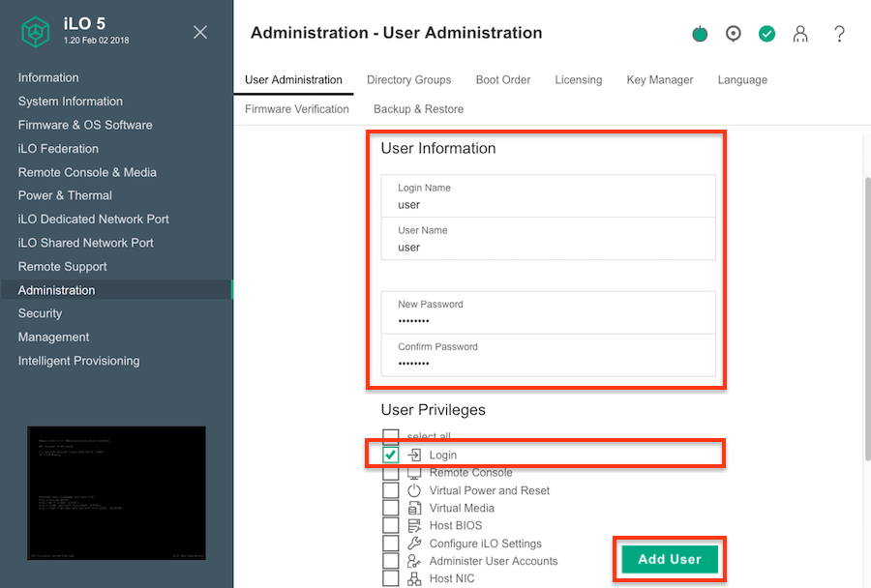Open iLO Federation in the sidebar
Screen dimensions: 871x588
click(58, 149)
